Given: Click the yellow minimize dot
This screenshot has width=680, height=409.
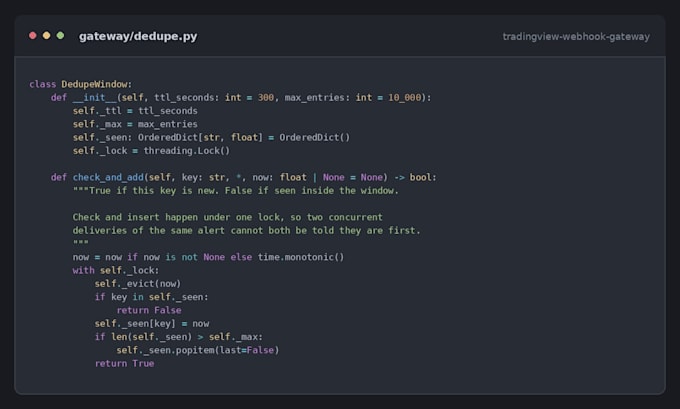Looking at the screenshot, I should pos(46,36).
